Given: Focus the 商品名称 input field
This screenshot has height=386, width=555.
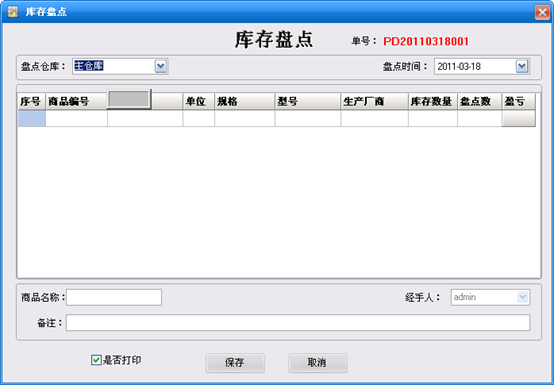Looking at the screenshot, I should [x=114, y=297].
